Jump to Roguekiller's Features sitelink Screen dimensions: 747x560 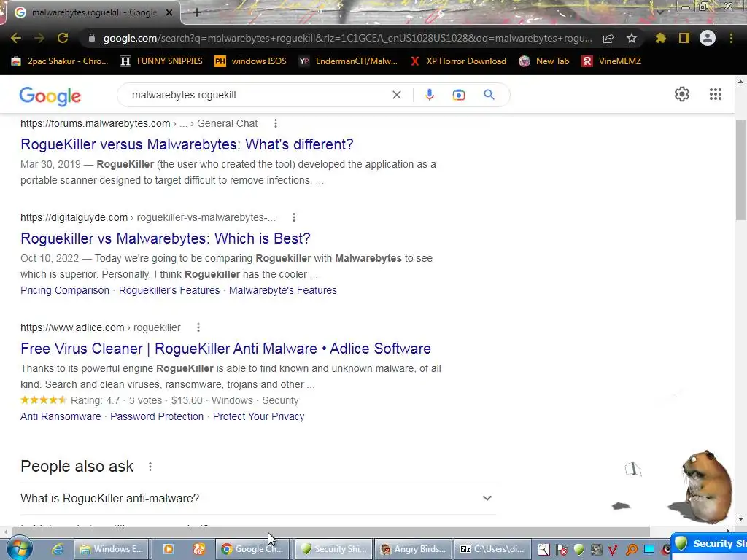tap(169, 290)
